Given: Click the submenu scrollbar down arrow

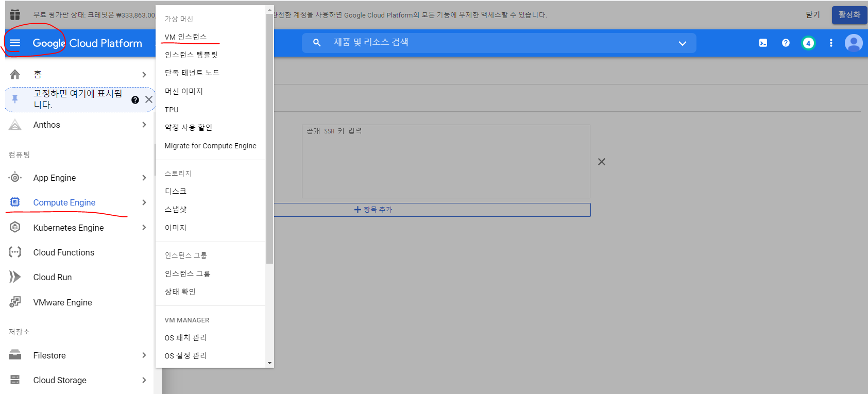Looking at the screenshot, I should [x=269, y=363].
